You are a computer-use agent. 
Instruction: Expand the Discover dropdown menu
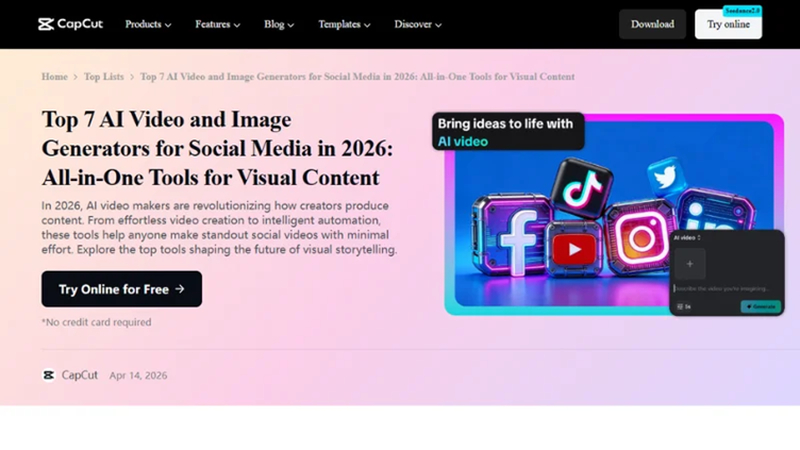418,24
